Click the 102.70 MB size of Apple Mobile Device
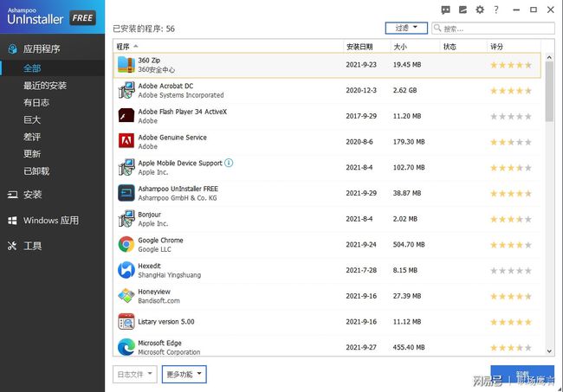The height and width of the screenshot is (392, 563). pos(409,168)
